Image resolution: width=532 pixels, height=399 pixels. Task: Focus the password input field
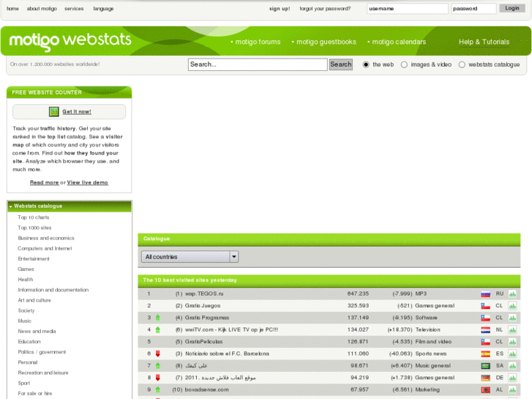point(473,9)
